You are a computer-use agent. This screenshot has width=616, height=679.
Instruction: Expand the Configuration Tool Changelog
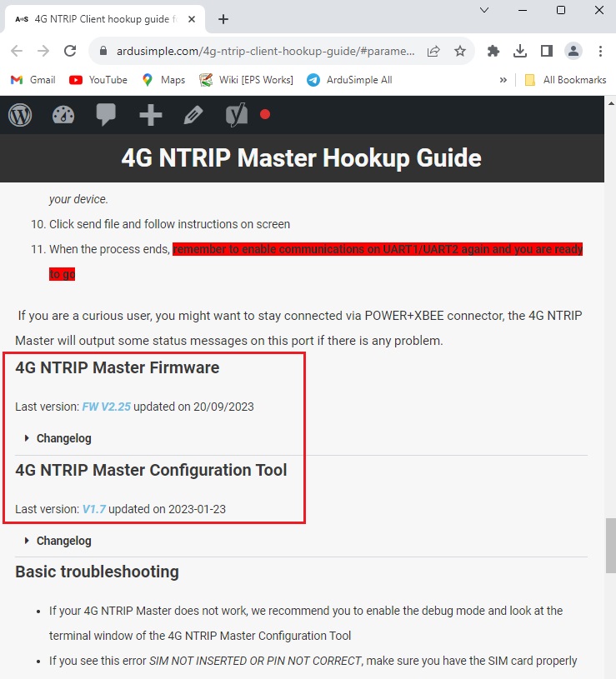click(x=63, y=541)
